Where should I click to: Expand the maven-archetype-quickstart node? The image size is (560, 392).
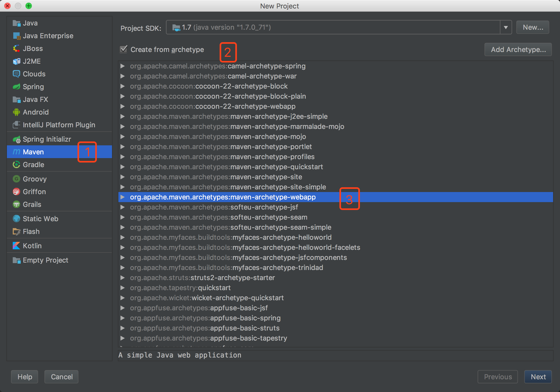point(123,167)
